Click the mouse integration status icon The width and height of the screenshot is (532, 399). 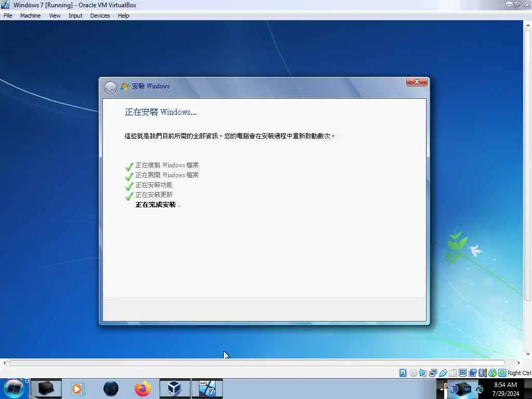493,373
